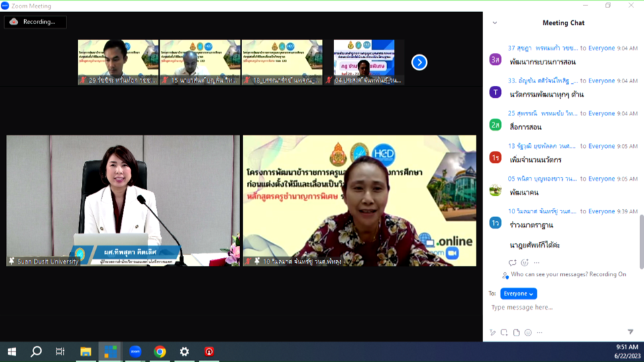This screenshot has height=362, width=644.
Task: Add reaction to the last chat message
Action: point(525,263)
